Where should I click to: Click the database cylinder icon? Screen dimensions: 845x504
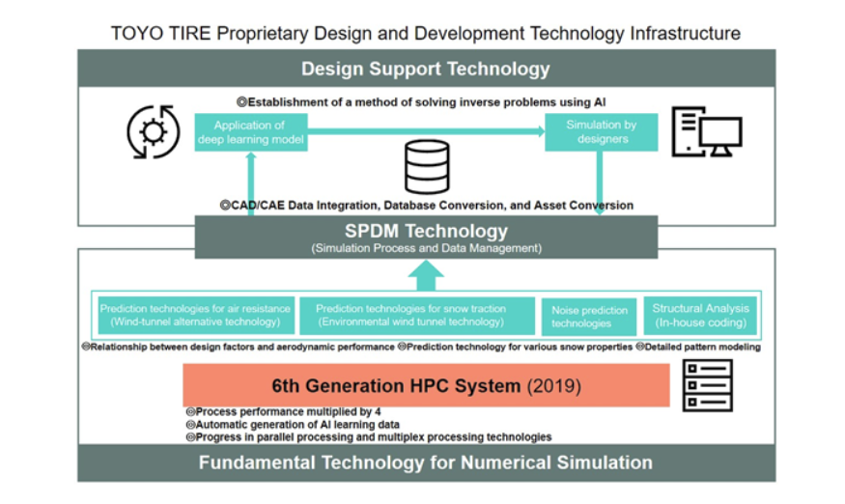(x=427, y=167)
